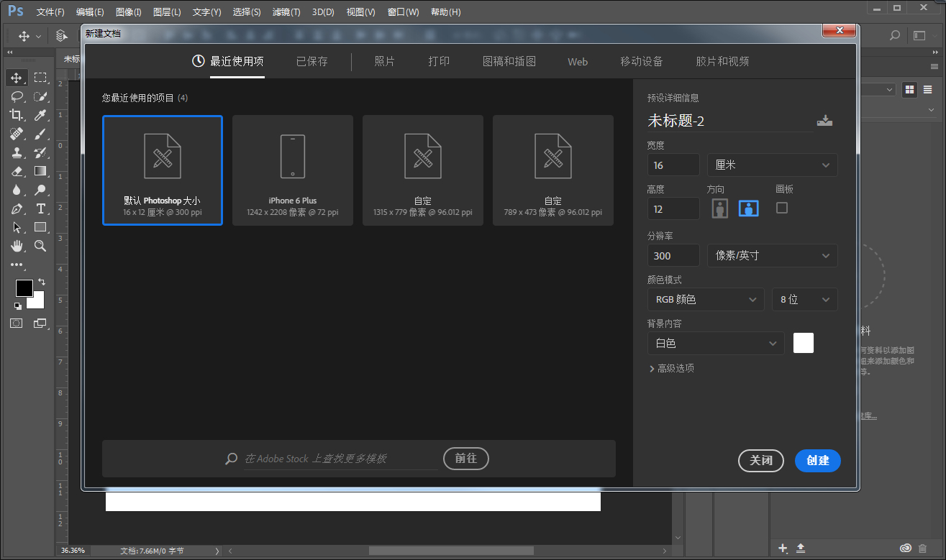The width and height of the screenshot is (946, 560).
Task: Pick the Rectangle shape tool
Action: point(40,227)
